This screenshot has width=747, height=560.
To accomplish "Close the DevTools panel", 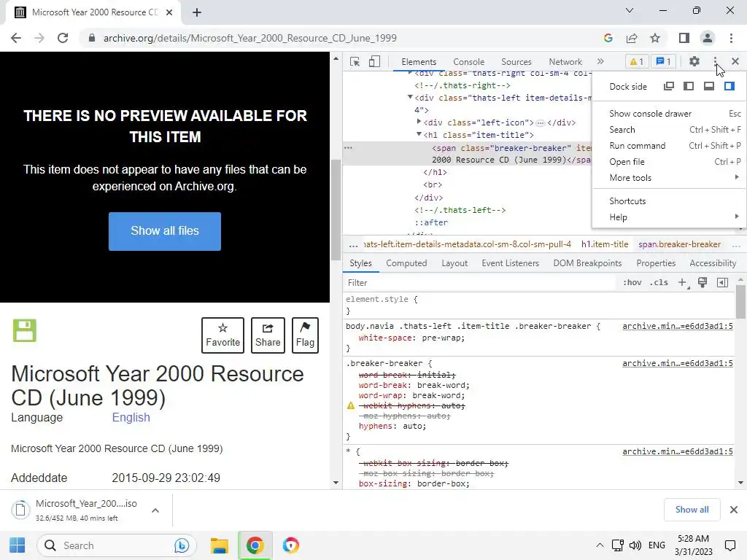I will coord(735,61).
